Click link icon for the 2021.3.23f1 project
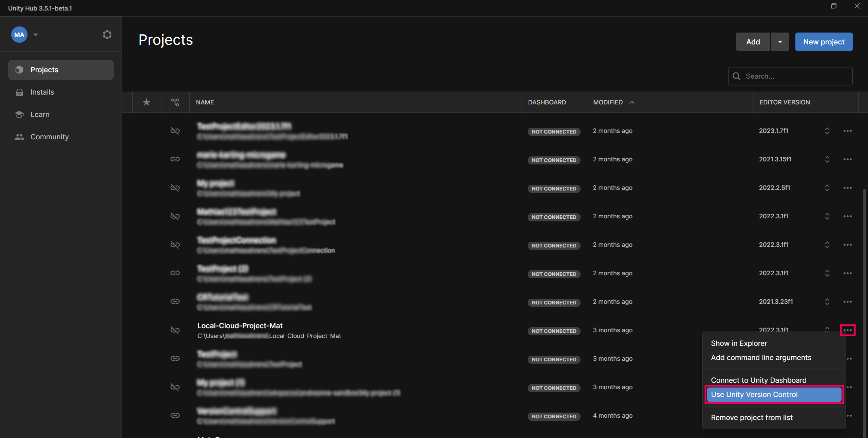The height and width of the screenshot is (438, 868). click(x=175, y=301)
